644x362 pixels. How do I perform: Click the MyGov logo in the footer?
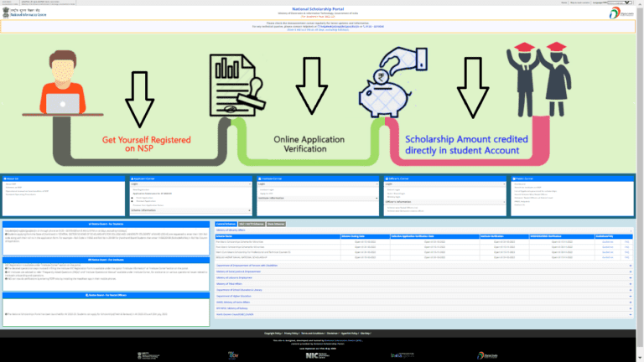[x=233, y=355]
